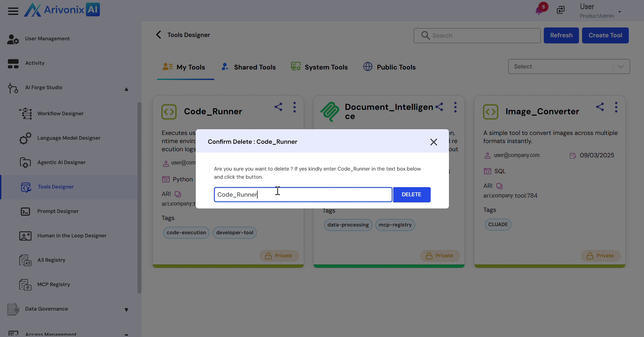Click the switch workspace icon in header

point(561,10)
